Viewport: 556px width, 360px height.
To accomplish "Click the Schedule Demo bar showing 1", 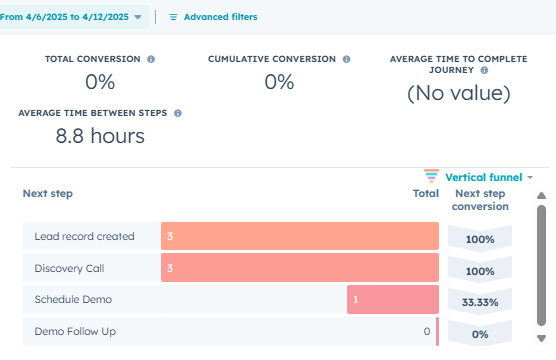I will 393,300.
